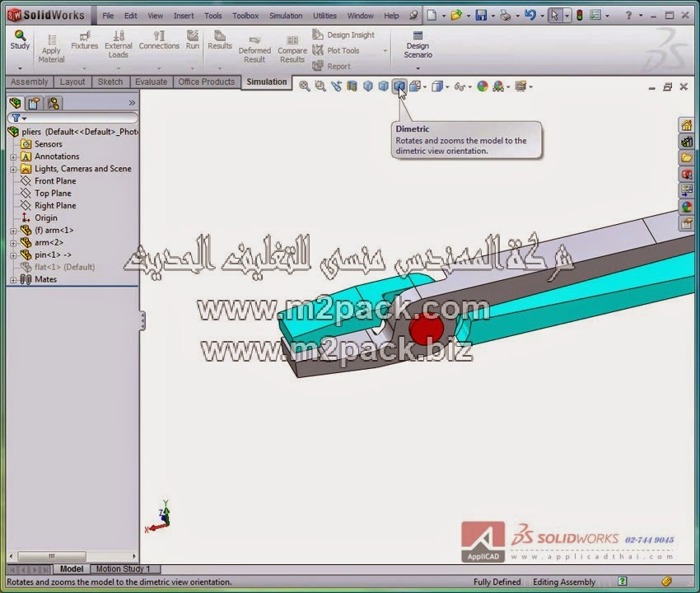Toggle the Select cursor tool
The width and height of the screenshot is (700, 593).
tap(554, 16)
